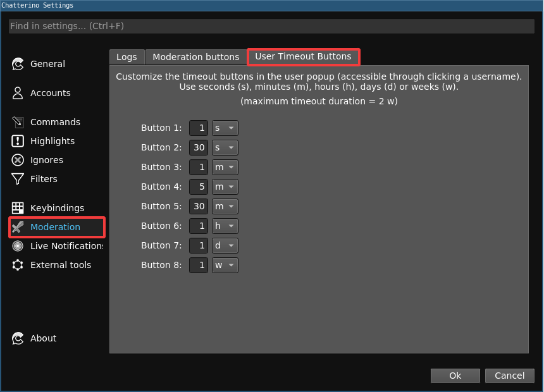Click Button 6 duration field
The image size is (544, 392).
tap(199, 226)
